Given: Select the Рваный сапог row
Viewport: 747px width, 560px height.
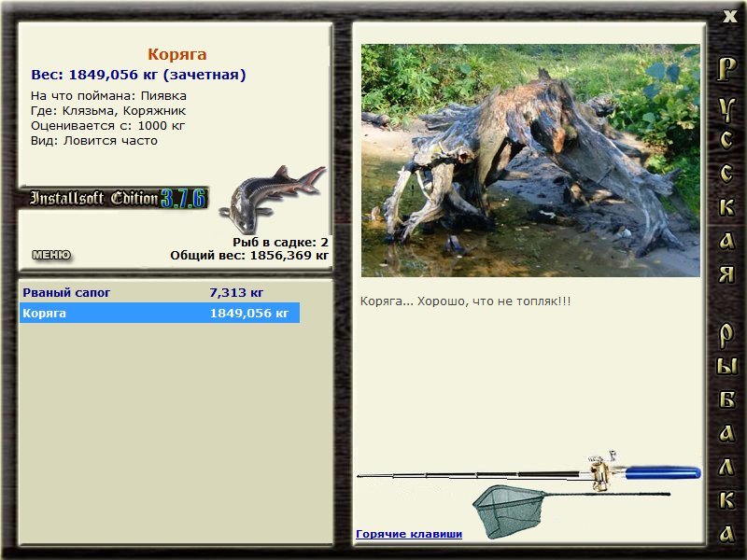Looking at the screenshot, I should (160, 292).
